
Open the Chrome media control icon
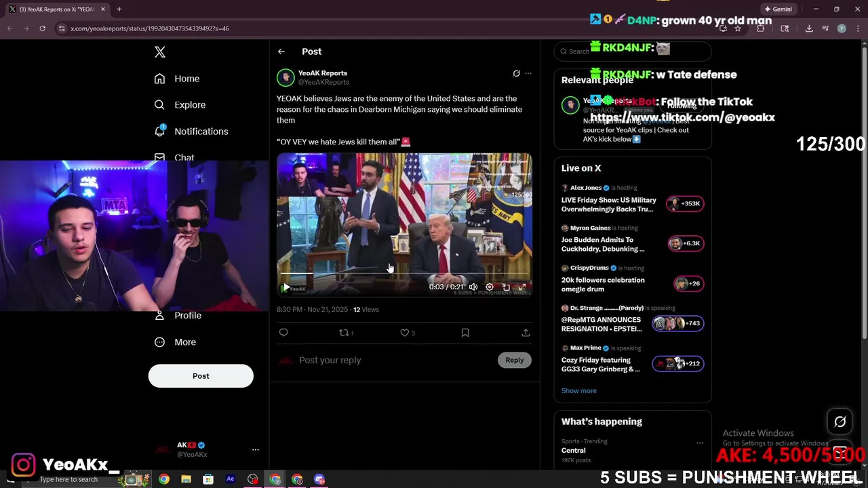coord(825,28)
